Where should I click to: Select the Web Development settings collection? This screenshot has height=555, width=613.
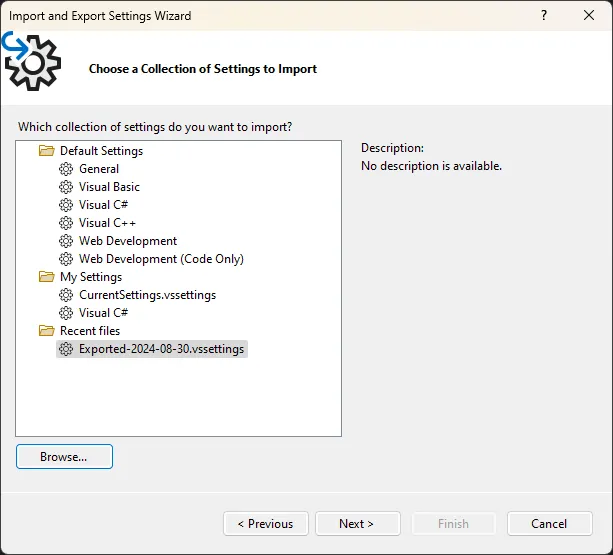pyautogui.click(x=128, y=241)
